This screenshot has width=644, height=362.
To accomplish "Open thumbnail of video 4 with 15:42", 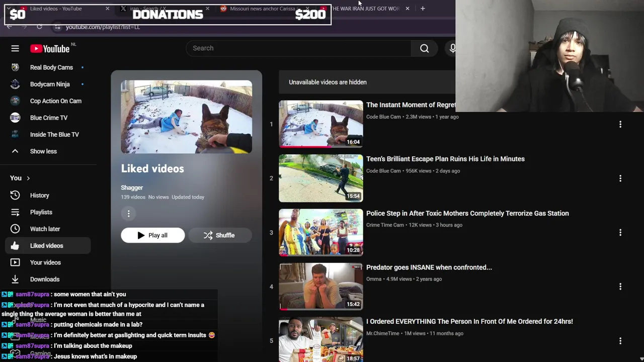I will click(x=321, y=287).
